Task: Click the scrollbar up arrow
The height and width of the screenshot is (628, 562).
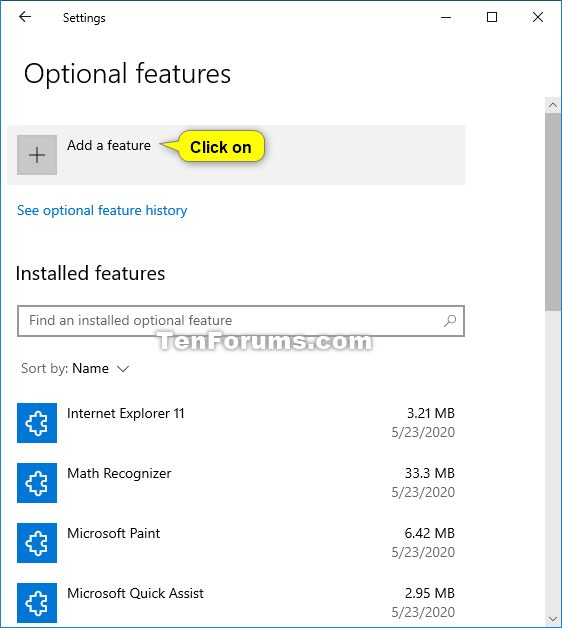Action: tap(553, 105)
